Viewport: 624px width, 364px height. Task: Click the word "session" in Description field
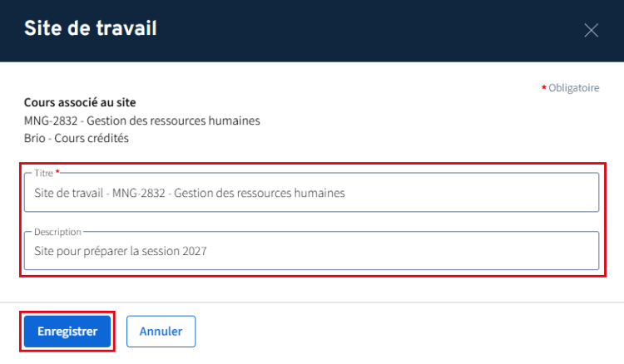pos(156,251)
